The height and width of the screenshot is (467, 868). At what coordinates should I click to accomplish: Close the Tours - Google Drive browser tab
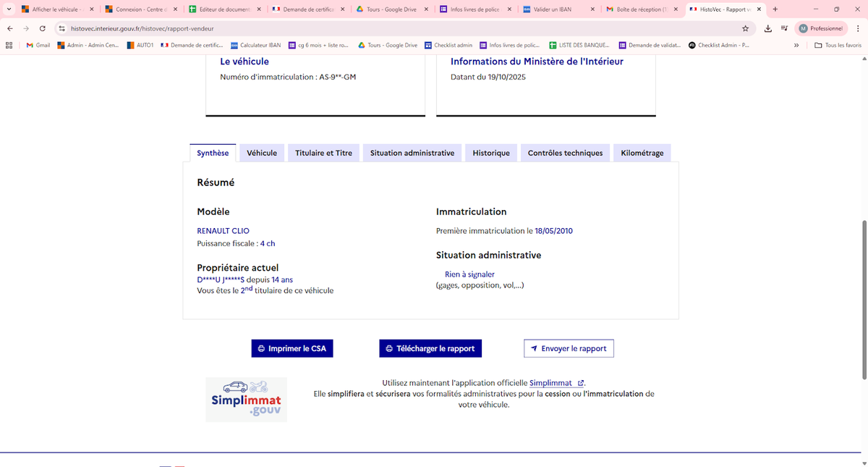(425, 9)
